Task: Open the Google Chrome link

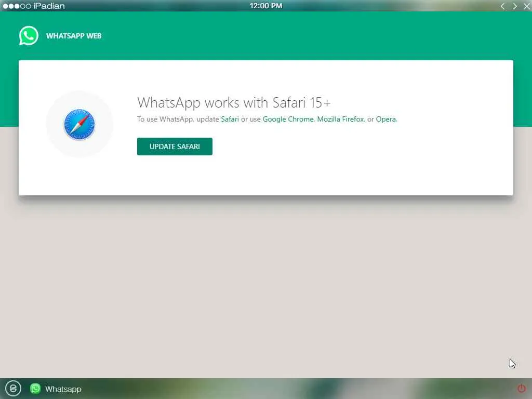Action: coord(288,119)
